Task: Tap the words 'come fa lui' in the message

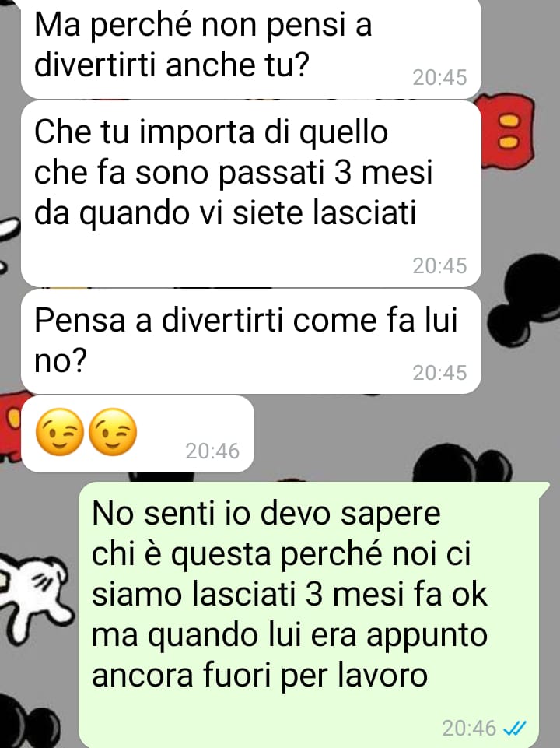Action: pyautogui.click(x=375, y=320)
